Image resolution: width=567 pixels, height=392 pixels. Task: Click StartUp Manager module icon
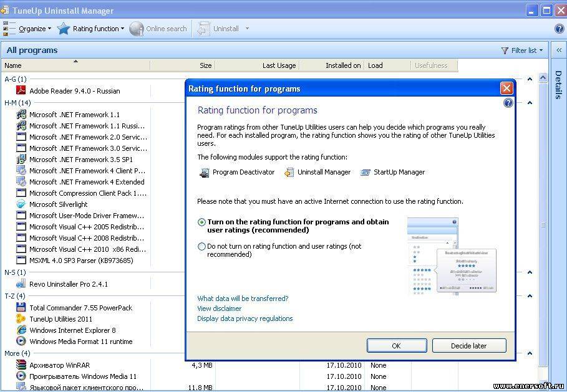tap(366, 173)
